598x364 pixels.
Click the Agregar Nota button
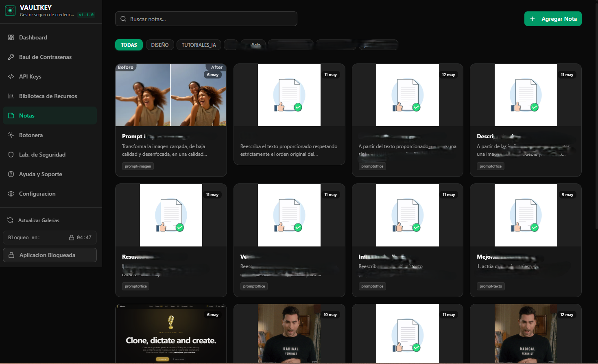tap(553, 19)
